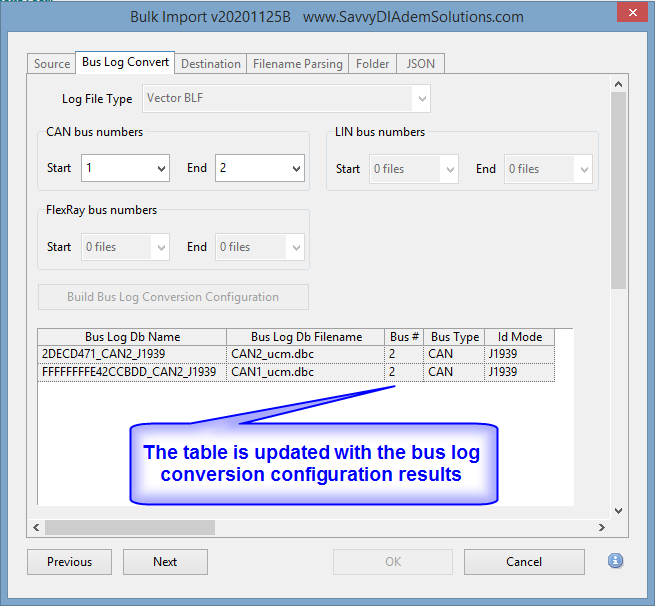
Task: Click the blue info icon
Action: tap(616, 561)
